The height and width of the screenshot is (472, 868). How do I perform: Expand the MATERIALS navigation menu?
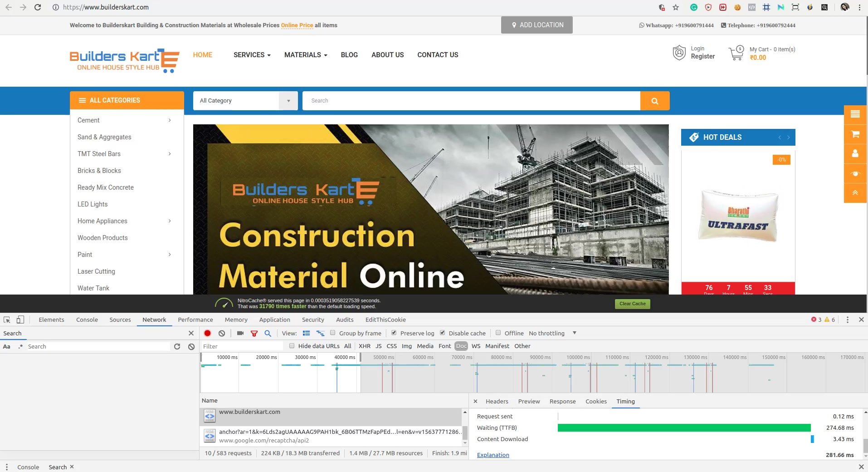pos(305,55)
